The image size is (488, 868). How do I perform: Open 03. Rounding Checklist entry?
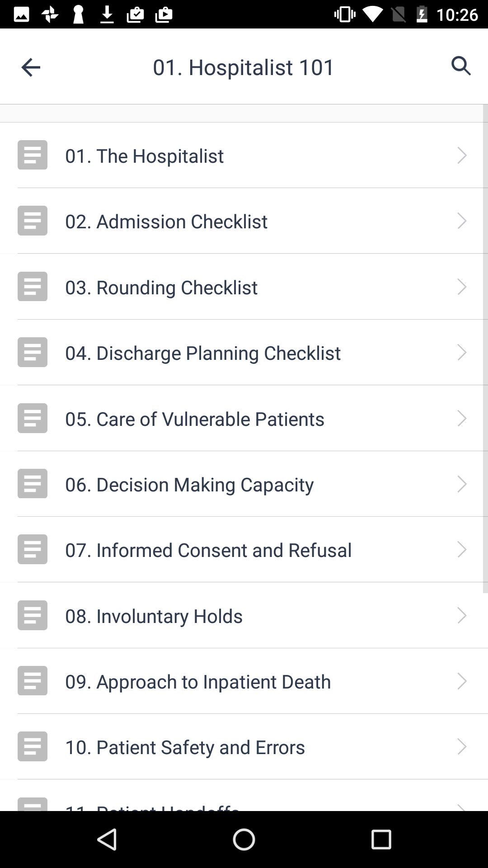(244, 287)
